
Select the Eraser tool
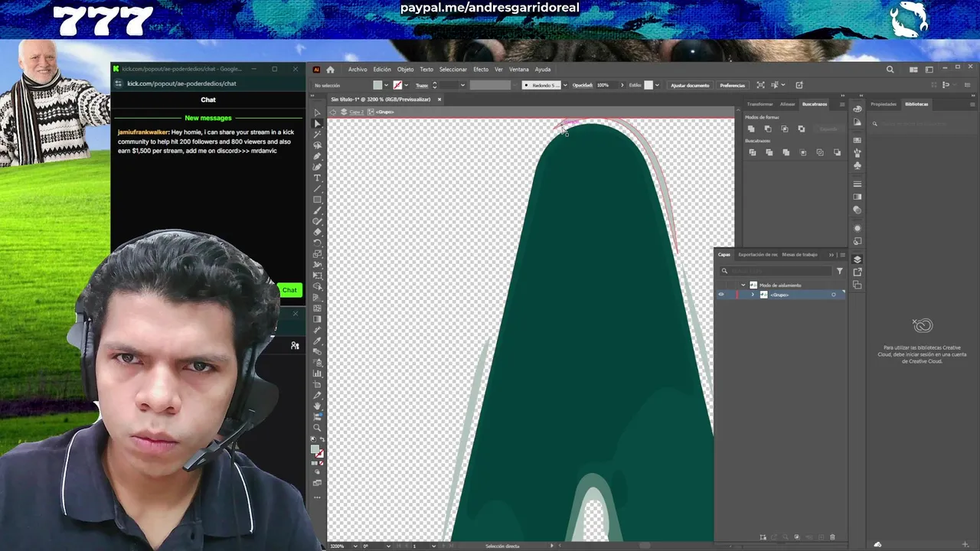click(x=318, y=232)
